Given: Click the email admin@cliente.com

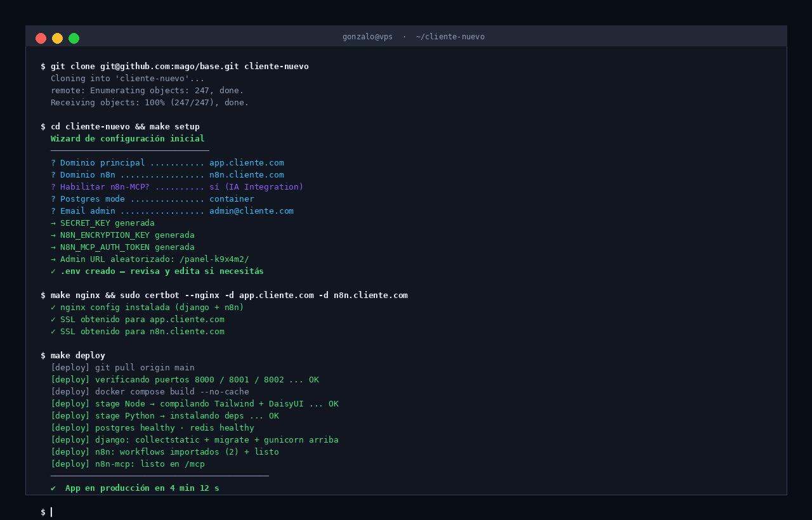Looking at the screenshot, I should [x=251, y=211].
